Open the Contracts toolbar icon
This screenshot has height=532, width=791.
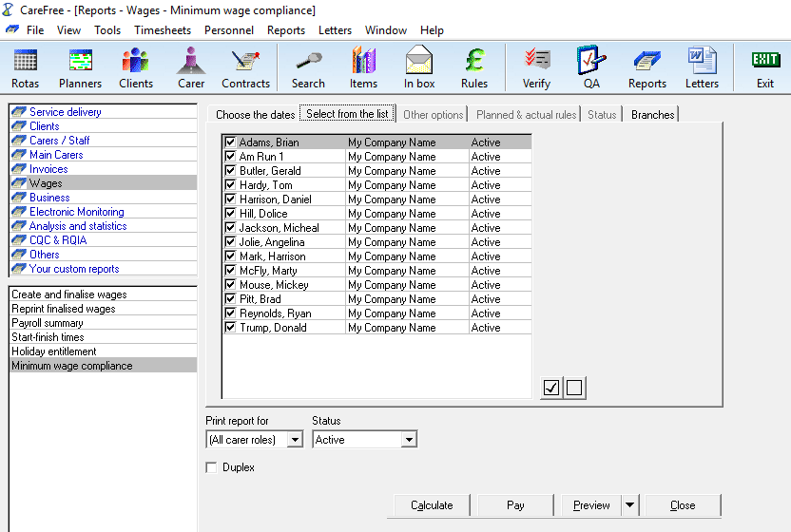coord(245,66)
